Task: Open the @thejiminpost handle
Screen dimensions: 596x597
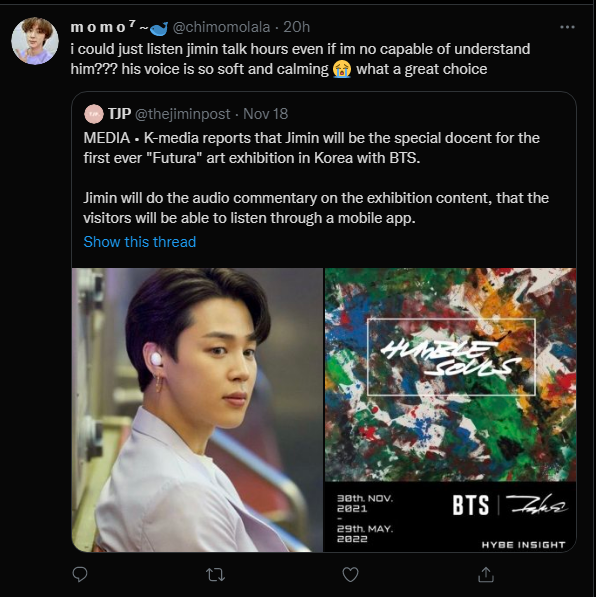Action: [183, 114]
